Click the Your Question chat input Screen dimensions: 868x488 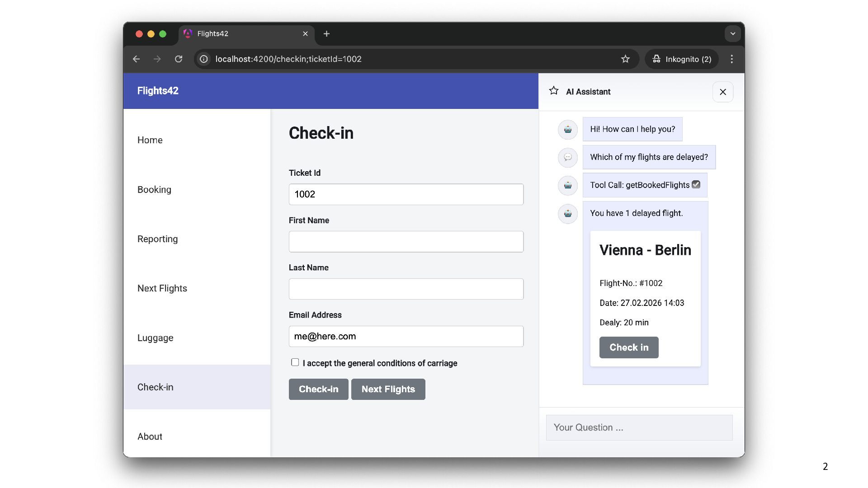pos(639,427)
